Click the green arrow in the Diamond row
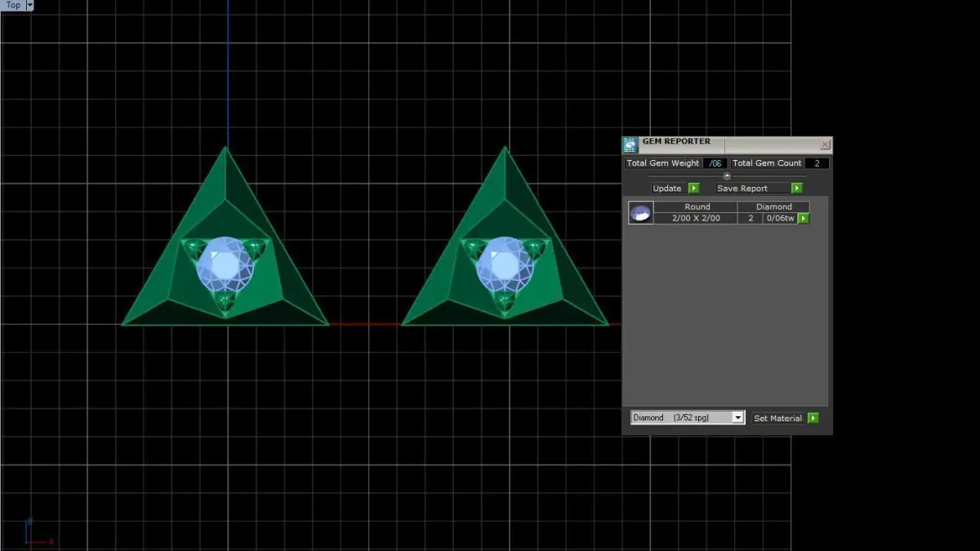Image resolution: width=980 pixels, height=551 pixels. tap(803, 219)
